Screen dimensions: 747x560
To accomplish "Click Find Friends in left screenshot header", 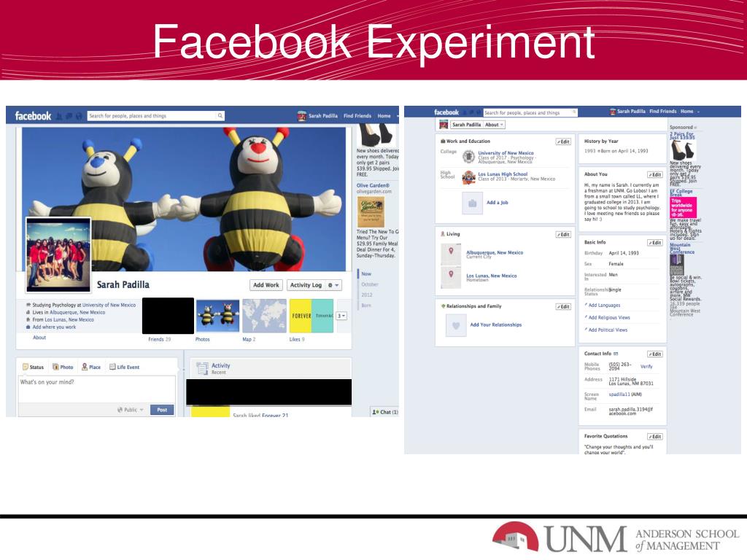I will click(x=357, y=116).
